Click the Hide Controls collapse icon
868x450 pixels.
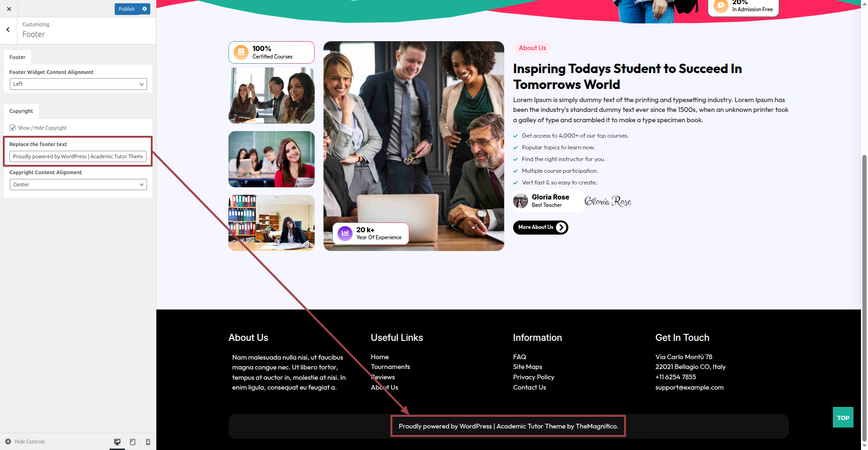pyautogui.click(x=8, y=442)
